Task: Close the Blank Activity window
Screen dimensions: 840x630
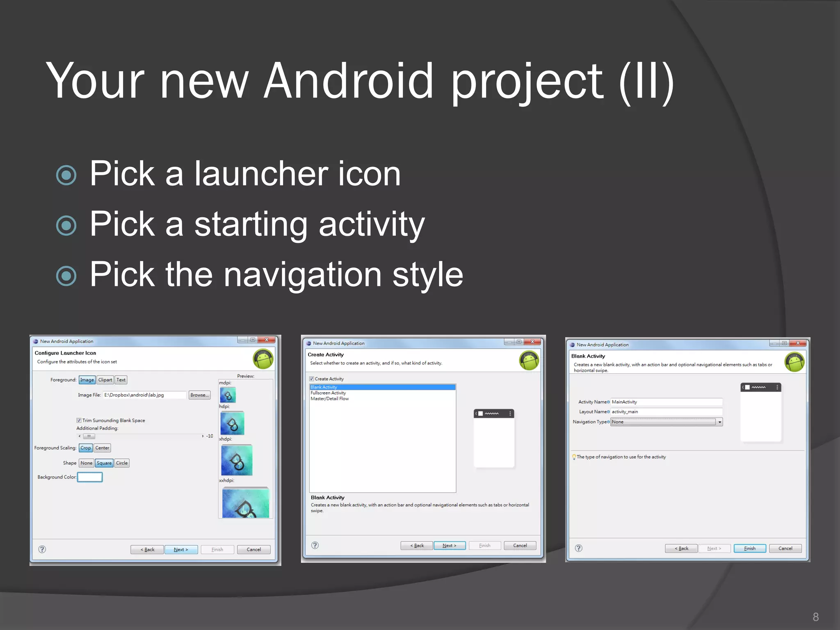Action: 798,343
